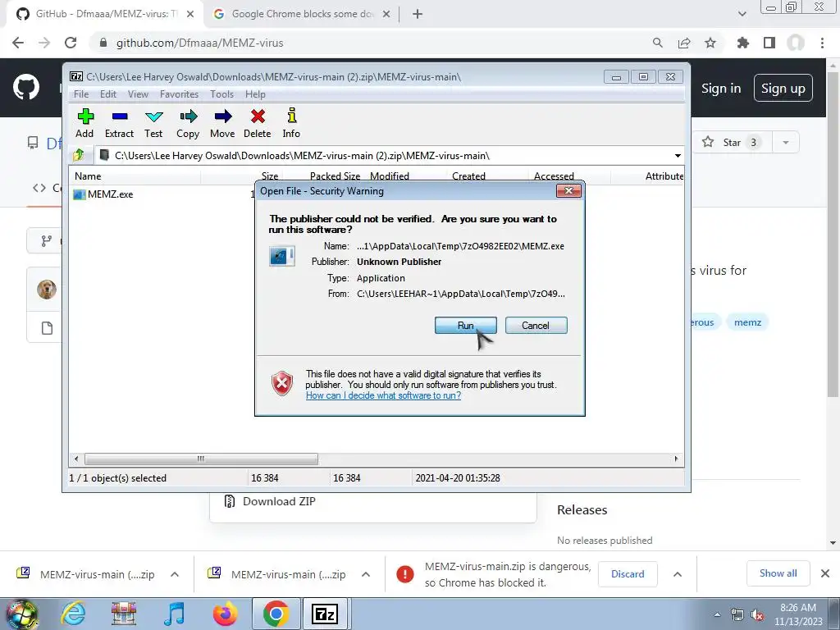This screenshot has height=630, width=840.
Task: Go up one folder level in 7-Zip
Action: coord(78,155)
